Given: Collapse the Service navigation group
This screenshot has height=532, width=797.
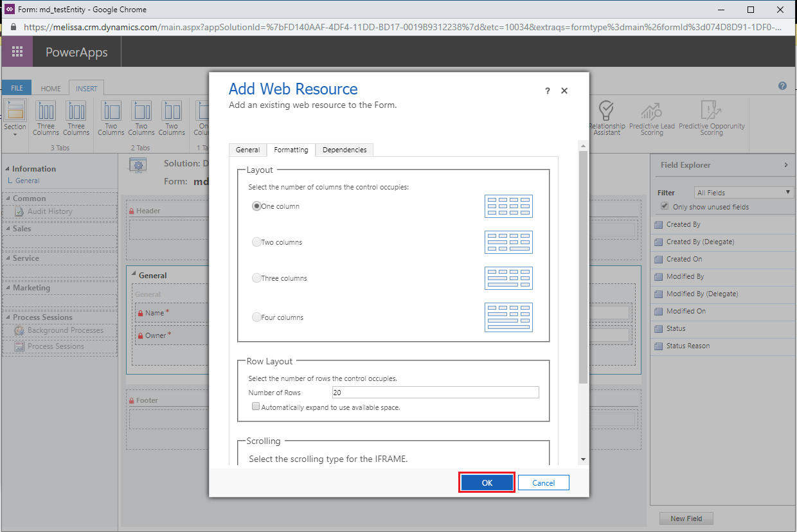Looking at the screenshot, I should pyautogui.click(x=8, y=258).
